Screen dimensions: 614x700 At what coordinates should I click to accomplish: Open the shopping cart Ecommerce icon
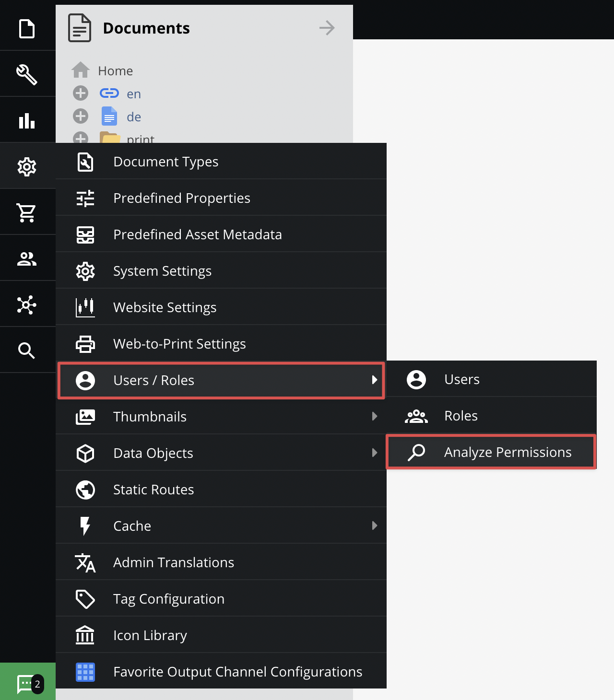pyautogui.click(x=27, y=213)
